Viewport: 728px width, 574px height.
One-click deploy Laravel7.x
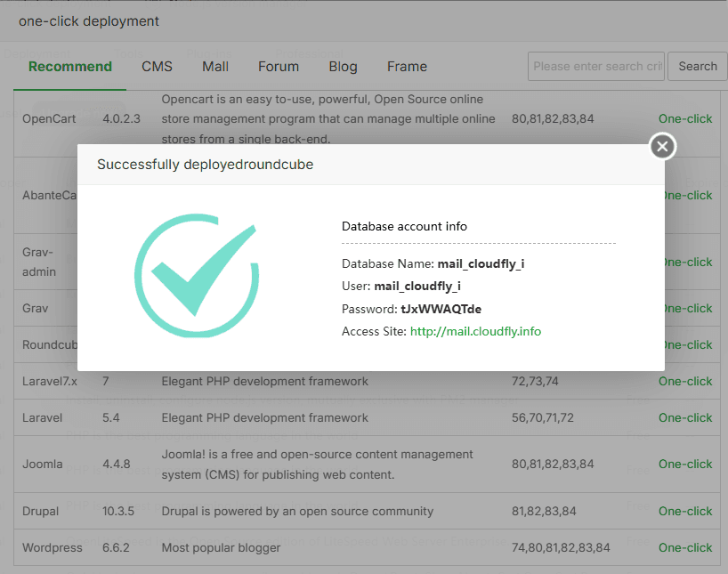(x=685, y=381)
